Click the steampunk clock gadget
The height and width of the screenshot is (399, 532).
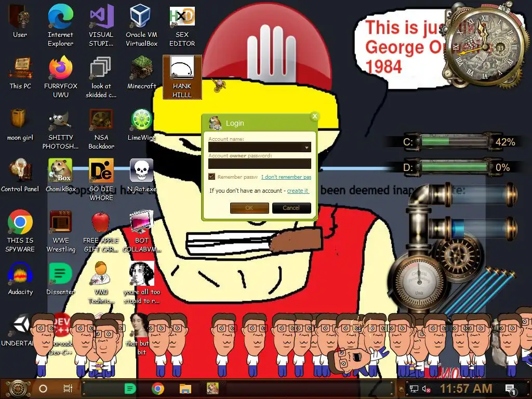485,47
